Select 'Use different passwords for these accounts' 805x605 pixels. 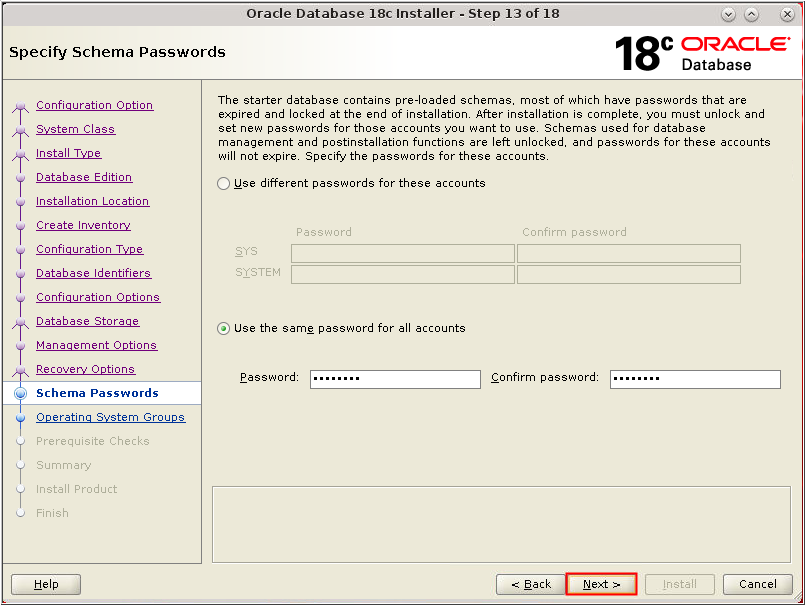(x=223, y=183)
